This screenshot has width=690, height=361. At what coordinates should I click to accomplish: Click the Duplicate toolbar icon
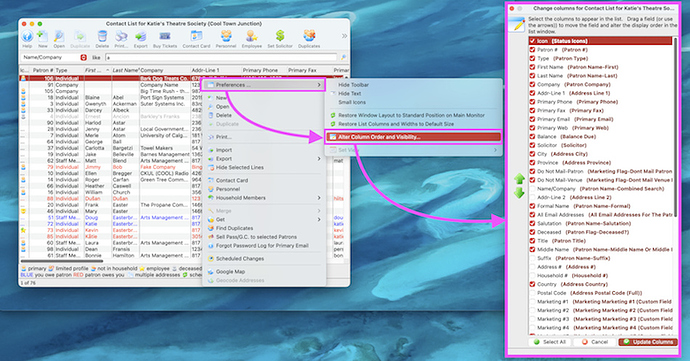point(80,37)
